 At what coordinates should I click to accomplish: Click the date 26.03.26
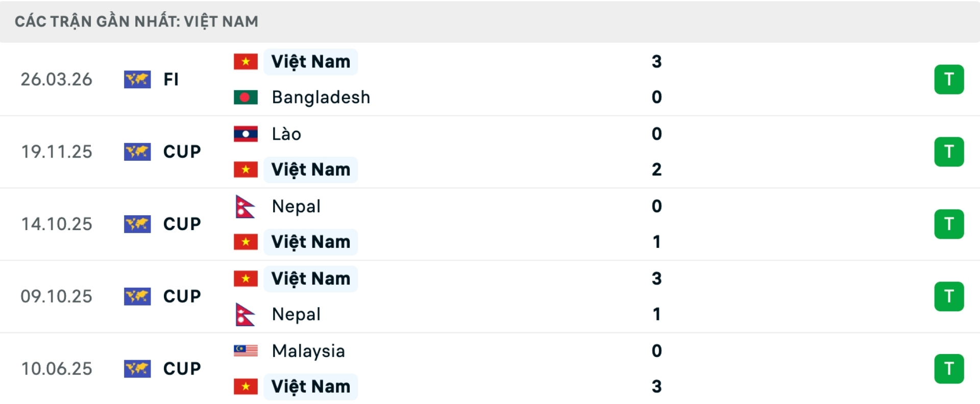pyautogui.click(x=57, y=80)
